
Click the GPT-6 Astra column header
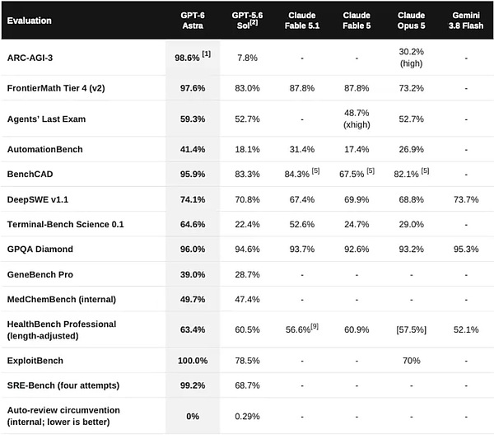pyautogui.click(x=193, y=21)
